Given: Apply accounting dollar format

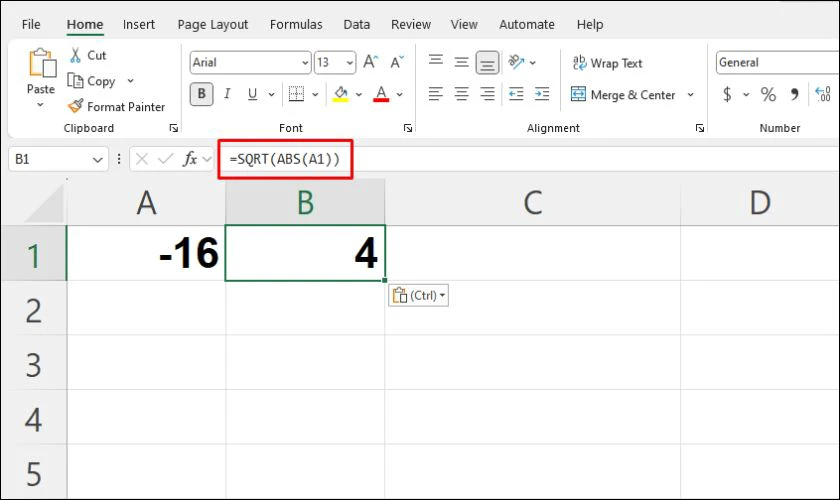Looking at the screenshot, I should click(727, 94).
